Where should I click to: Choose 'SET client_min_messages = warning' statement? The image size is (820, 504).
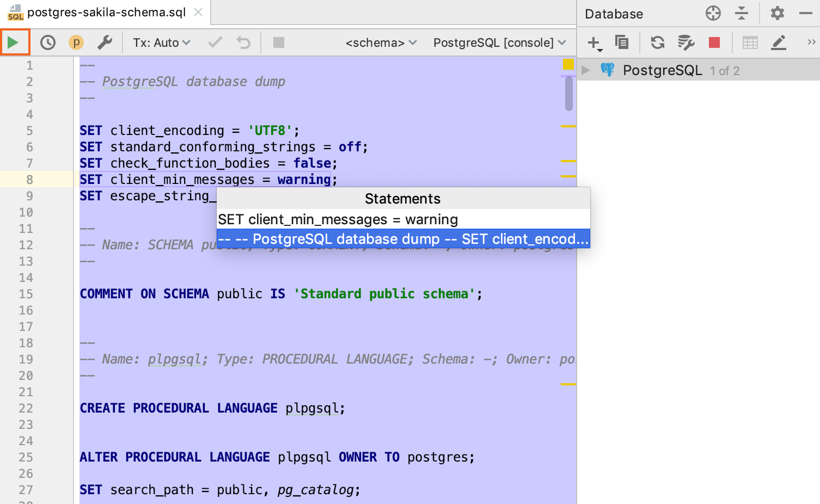[403, 219]
